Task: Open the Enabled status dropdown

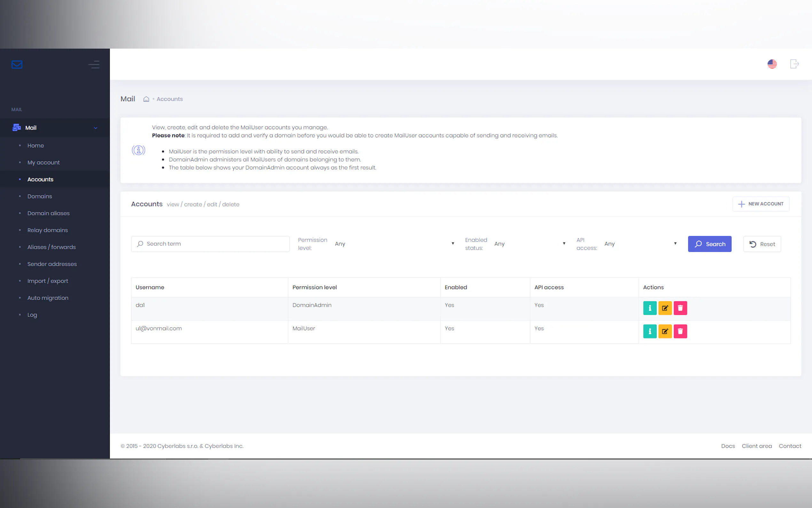Action: coord(529,244)
